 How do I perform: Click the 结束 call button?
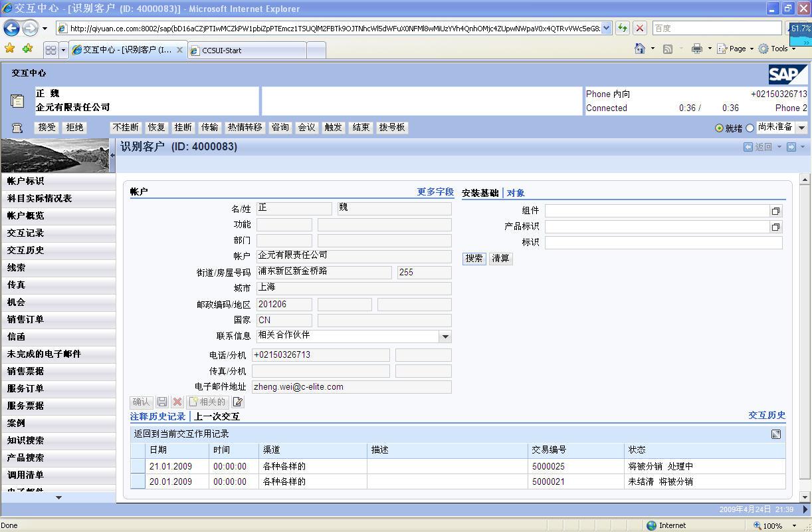361,128
